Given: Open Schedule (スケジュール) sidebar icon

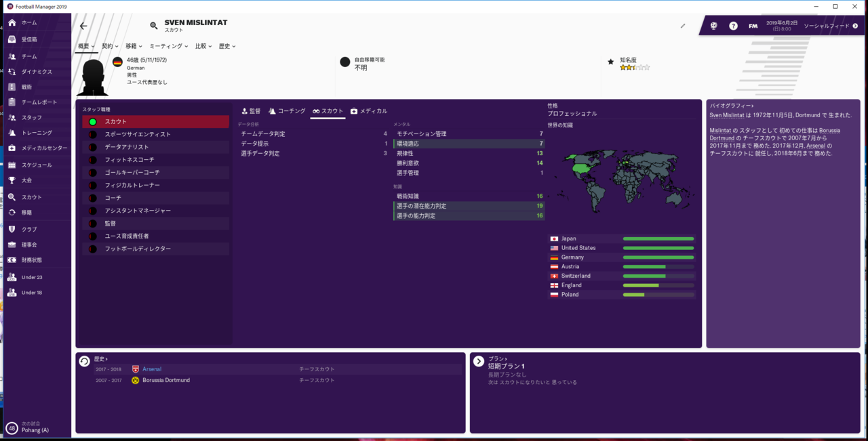Looking at the screenshot, I should click(x=12, y=165).
